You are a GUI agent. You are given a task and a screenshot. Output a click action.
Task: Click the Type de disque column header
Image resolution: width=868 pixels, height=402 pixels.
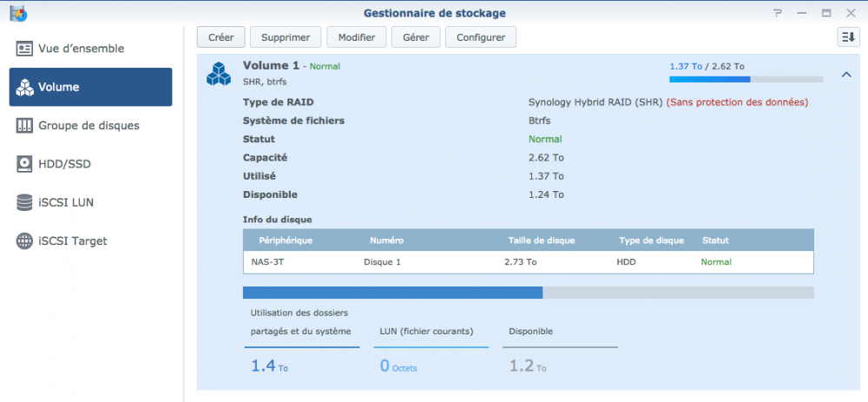click(x=652, y=241)
